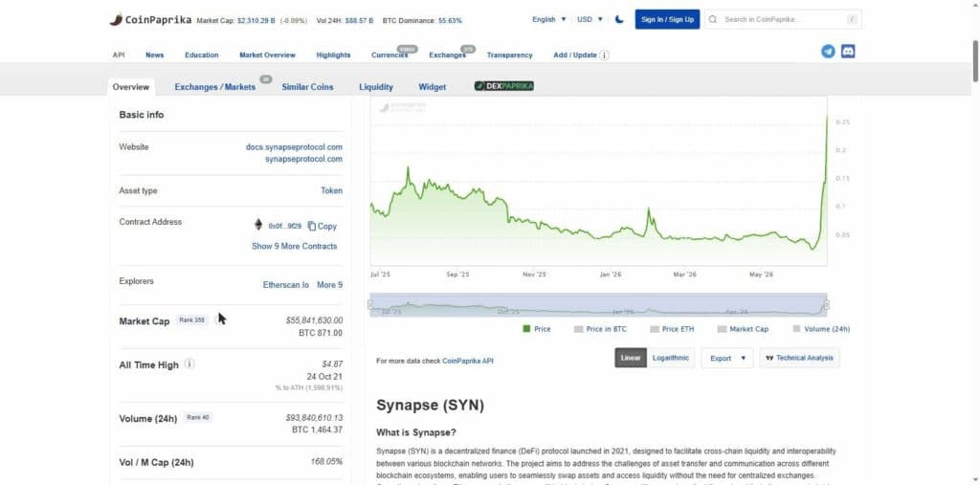Open the Currencies menu item
The image size is (980, 485).
(x=390, y=55)
